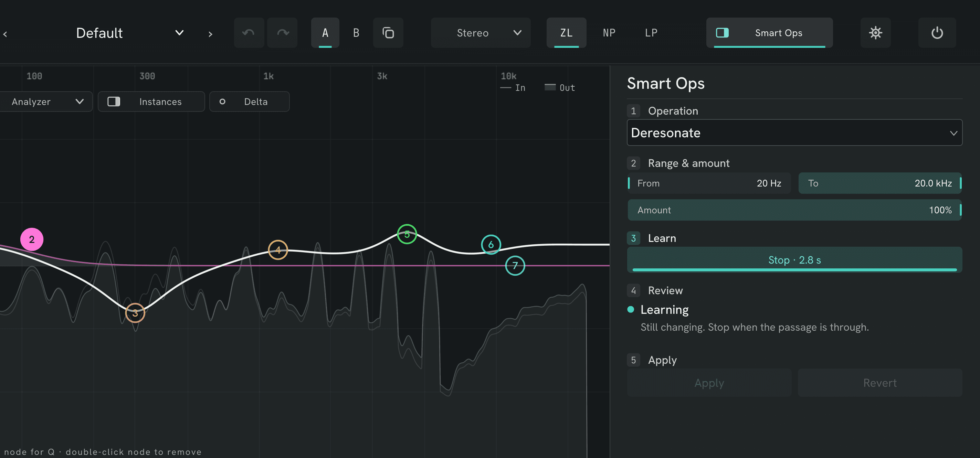Image resolution: width=980 pixels, height=458 pixels.
Task: Open the Analyzer dropdown
Action: tap(46, 102)
